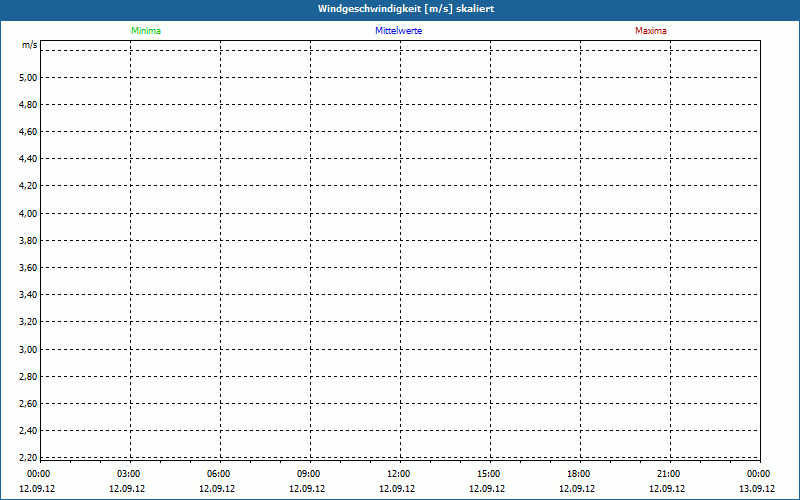Click the 3,00 y-axis value
Image resolution: width=800 pixels, height=500 pixels.
(28, 349)
